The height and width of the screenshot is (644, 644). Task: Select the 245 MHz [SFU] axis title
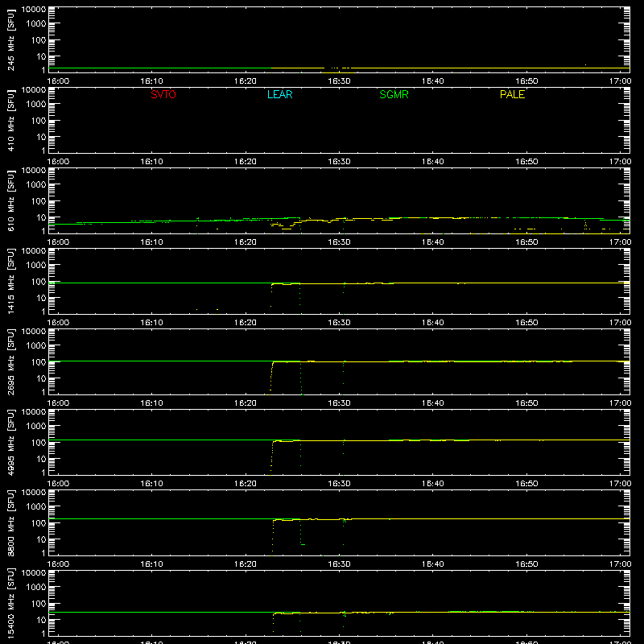[x=11, y=39]
